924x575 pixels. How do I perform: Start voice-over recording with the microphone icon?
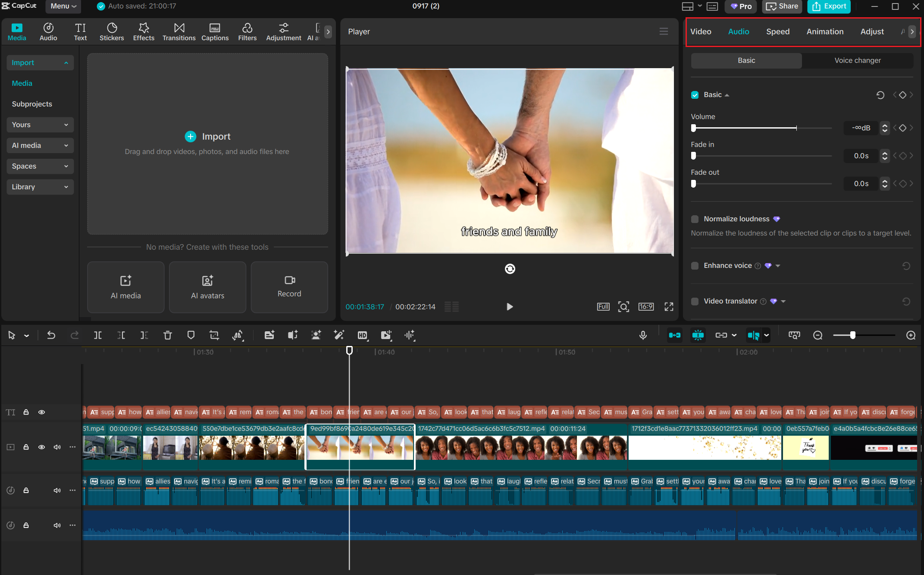point(643,335)
